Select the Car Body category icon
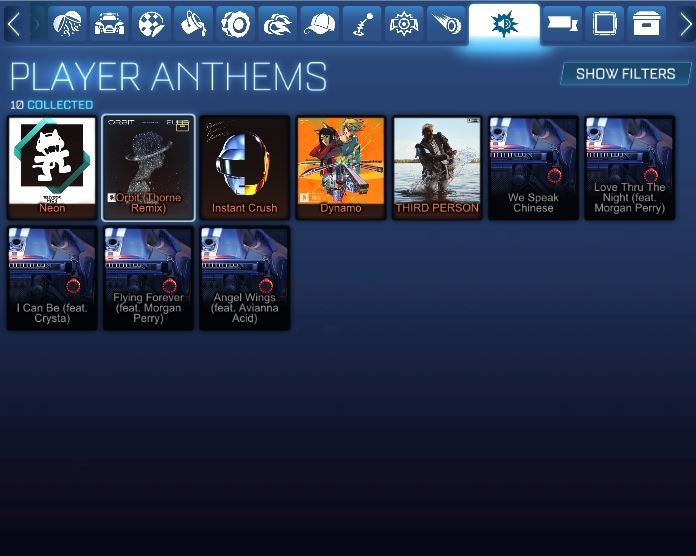 [109, 24]
